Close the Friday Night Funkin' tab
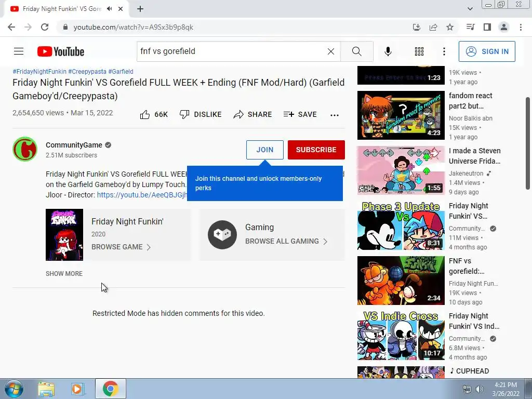Viewport: 532px width, 399px height. click(x=121, y=9)
